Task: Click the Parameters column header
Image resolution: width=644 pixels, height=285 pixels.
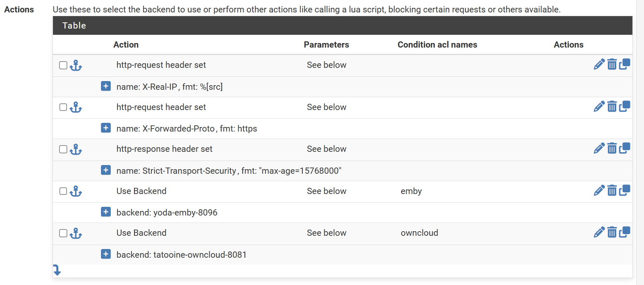Action: point(326,45)
